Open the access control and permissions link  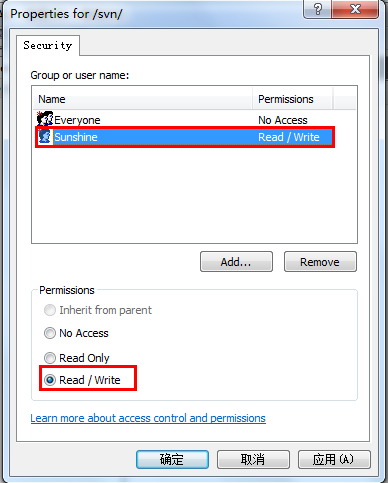pos(148,418)
